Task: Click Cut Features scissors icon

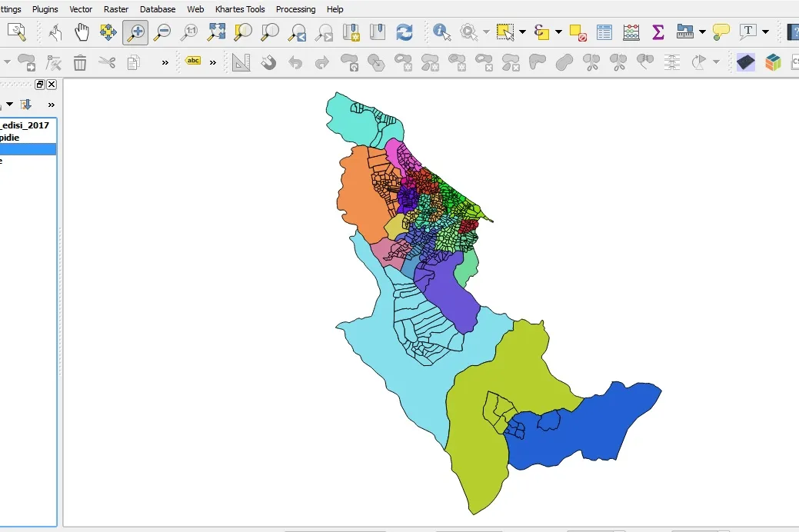Action: point(107,63)
